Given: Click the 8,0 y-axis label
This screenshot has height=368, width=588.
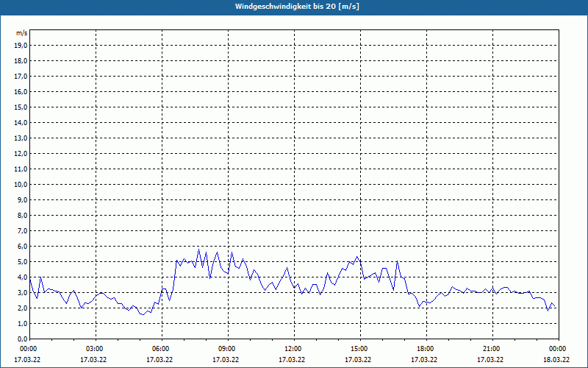Looking at the screenshot, I should 23,215.
